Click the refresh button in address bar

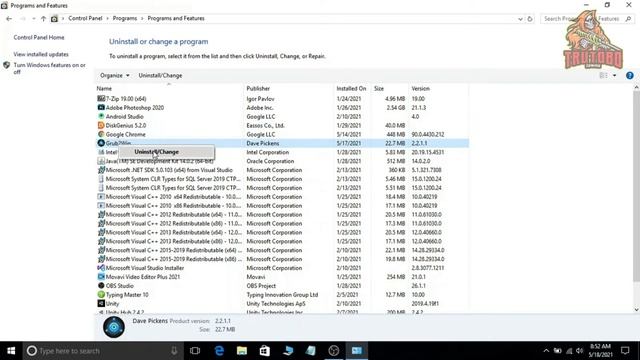[530, 19]
